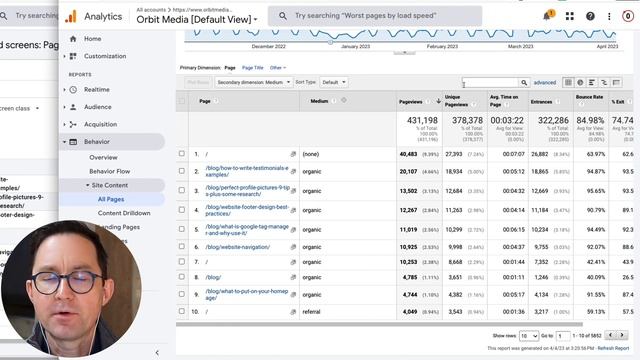Check row 1 root page checkbox
This screenshot has height=360, width=640.
pyautogui.click(x=182, y=154)
